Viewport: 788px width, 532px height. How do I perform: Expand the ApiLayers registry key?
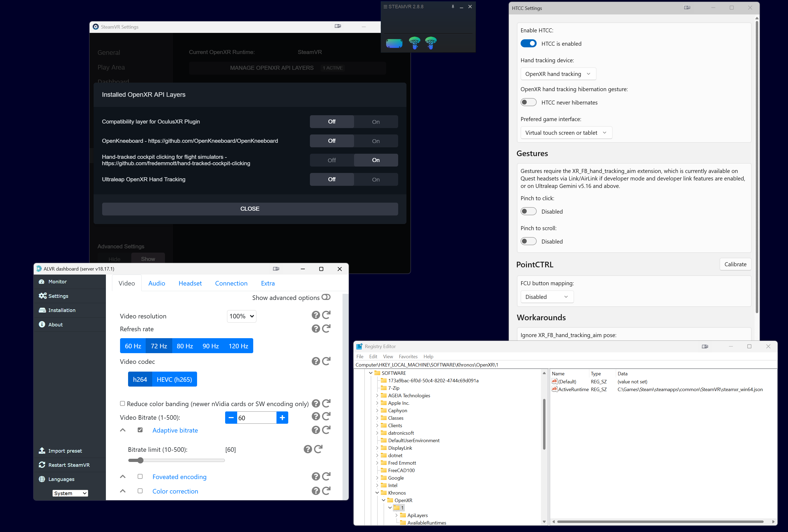pos(396,515)
